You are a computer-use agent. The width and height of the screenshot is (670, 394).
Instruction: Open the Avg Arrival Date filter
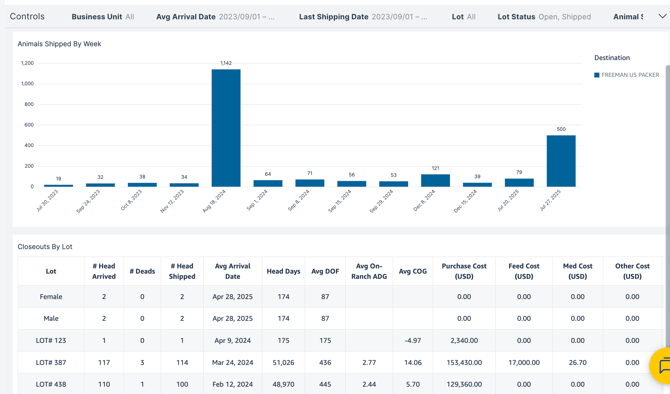(215, 17)
